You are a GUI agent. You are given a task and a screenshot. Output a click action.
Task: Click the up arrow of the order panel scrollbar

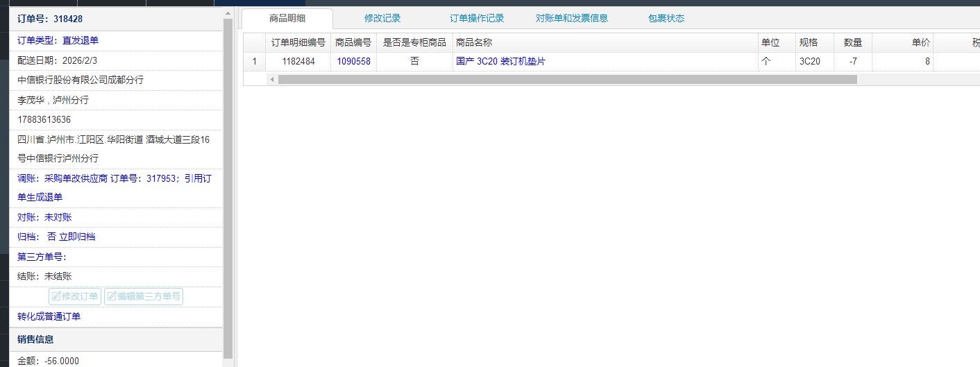(x=228, y=14)
